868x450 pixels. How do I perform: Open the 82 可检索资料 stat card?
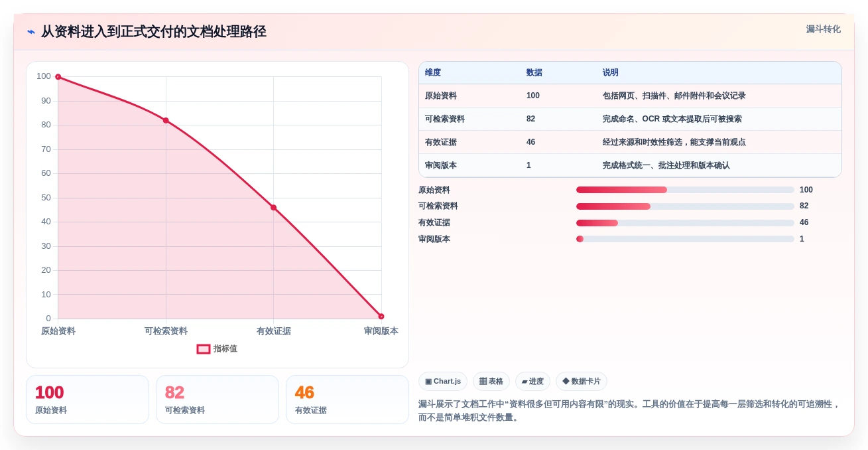click(x=217, y=400)
